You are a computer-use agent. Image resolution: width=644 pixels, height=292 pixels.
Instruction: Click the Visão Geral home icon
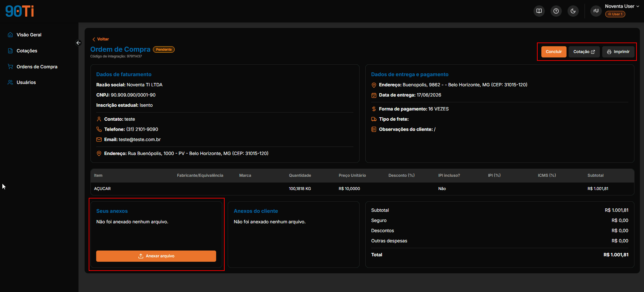(11, 35)
